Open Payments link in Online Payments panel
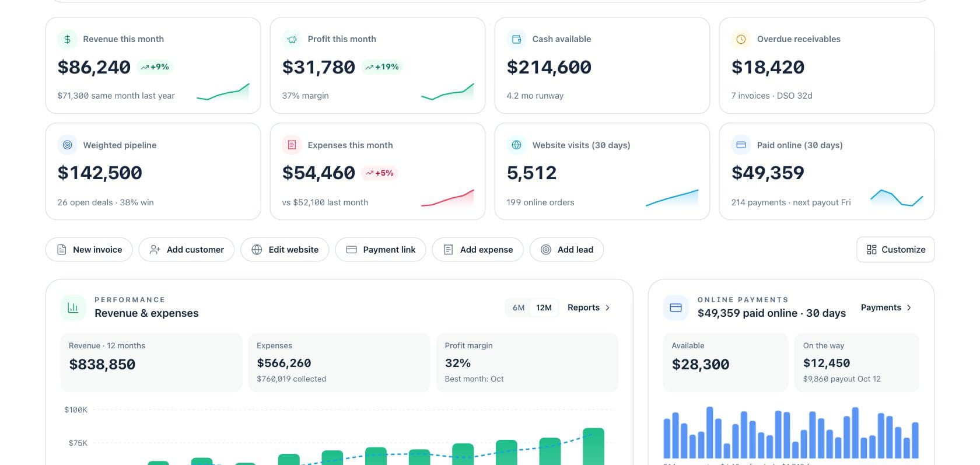The image size is (980, 465). pyautogui.click(x=886, y=307)
